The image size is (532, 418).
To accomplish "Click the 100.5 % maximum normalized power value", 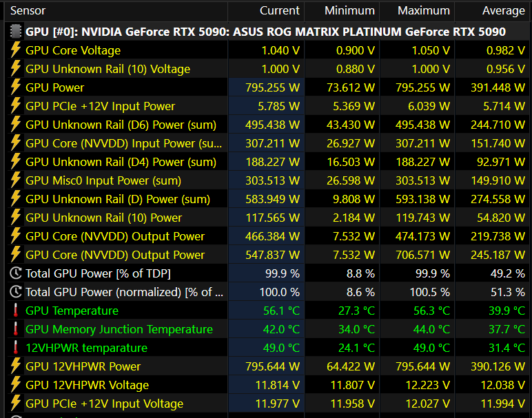I will click(x=430, y=292).
